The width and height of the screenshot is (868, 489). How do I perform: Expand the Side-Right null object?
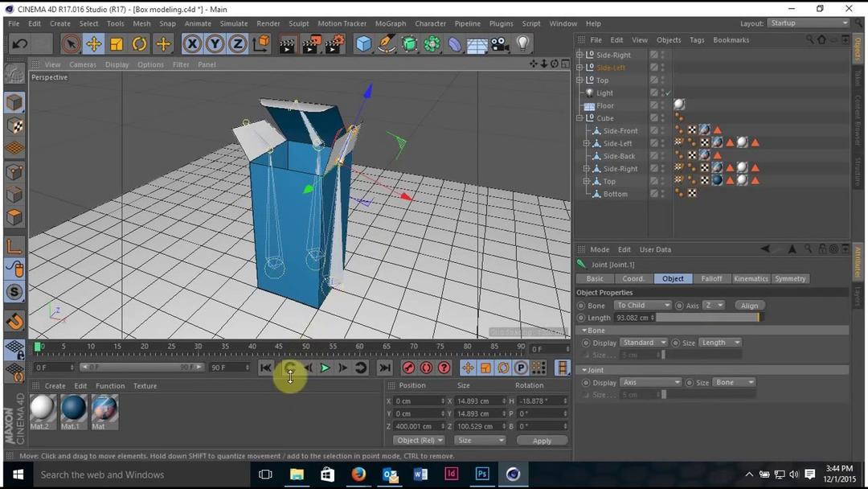579,55
